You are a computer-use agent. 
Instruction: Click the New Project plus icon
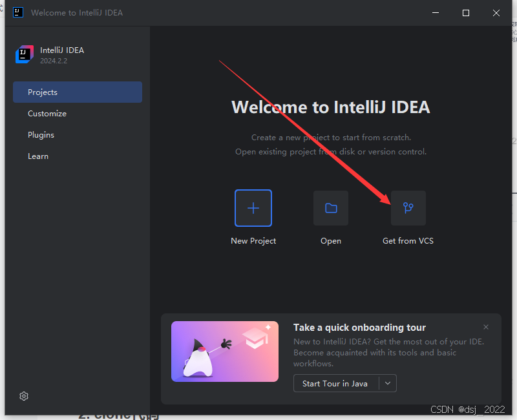pos(253,208)
